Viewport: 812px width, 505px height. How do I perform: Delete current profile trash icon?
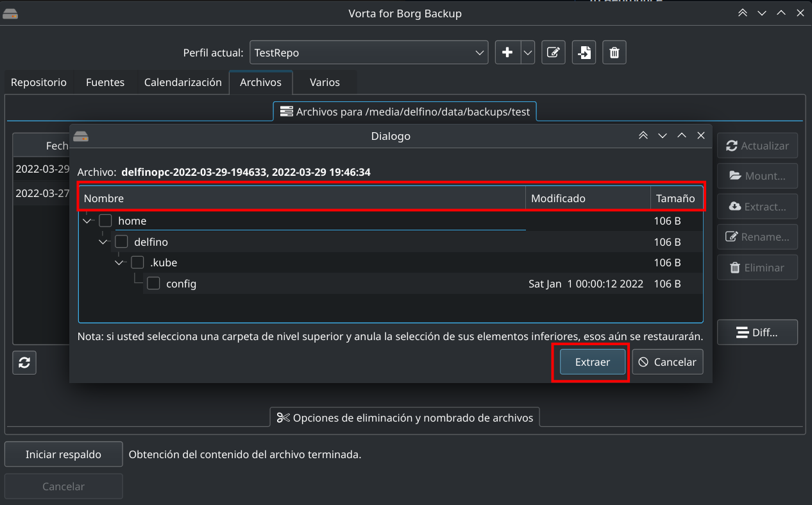click(x=614, y=53)
